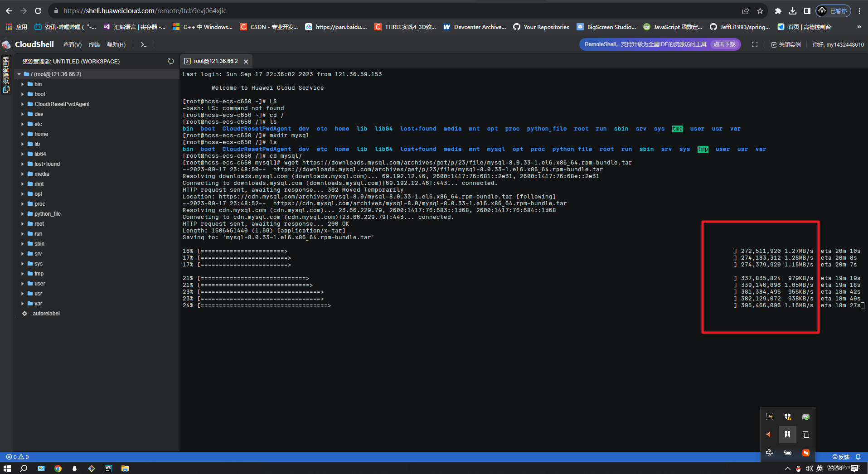The height and width of the screenshot is (474, 868).
Task: Click the CloudShell logo icon
Action: click(6, 44)
